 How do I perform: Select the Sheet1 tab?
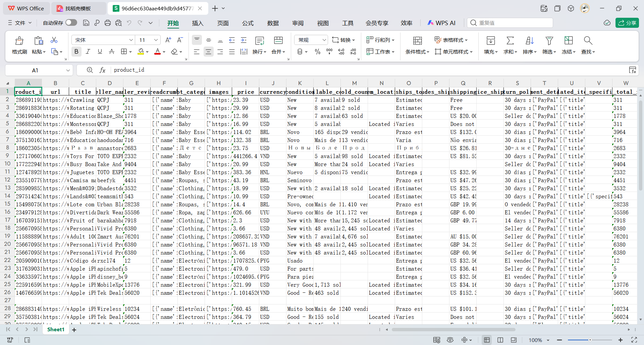(56, 330)
